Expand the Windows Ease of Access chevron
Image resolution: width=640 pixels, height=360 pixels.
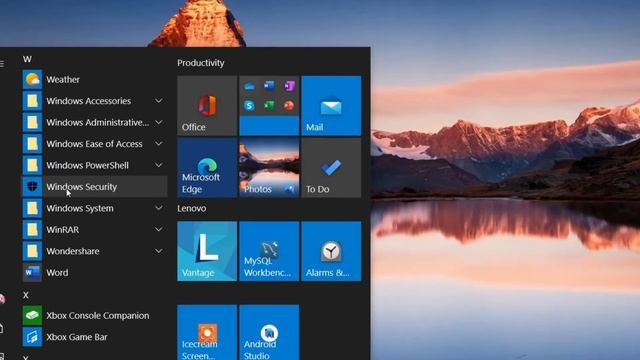(159, 144)
